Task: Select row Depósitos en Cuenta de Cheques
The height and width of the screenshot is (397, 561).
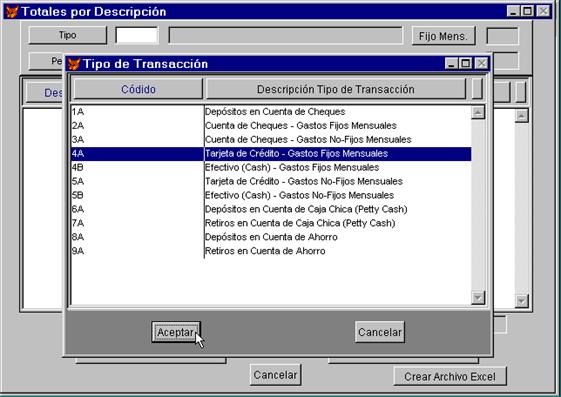Action: [x=271, y=112]
